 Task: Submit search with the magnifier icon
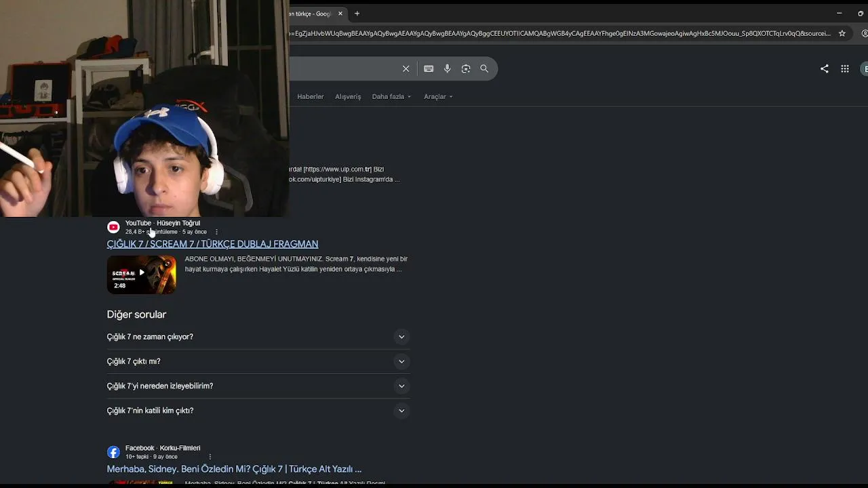[x=484, y=68]
